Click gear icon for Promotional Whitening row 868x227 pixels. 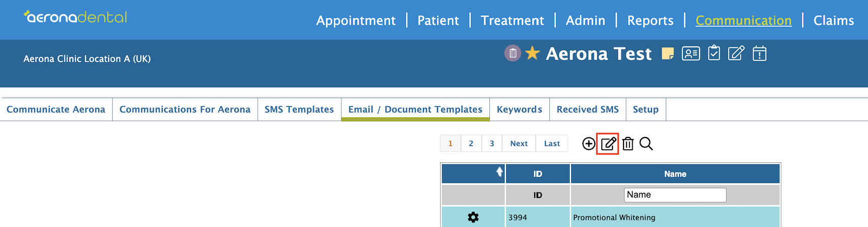click(473, 217)
